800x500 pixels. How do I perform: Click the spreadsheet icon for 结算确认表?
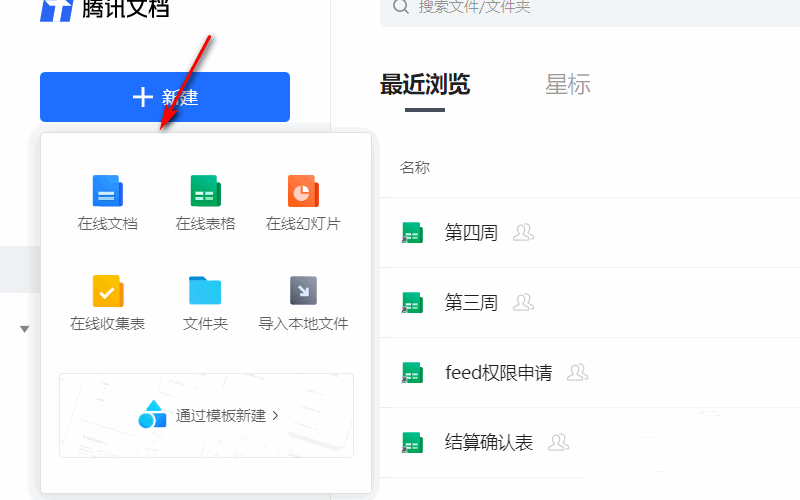[412, 442]
